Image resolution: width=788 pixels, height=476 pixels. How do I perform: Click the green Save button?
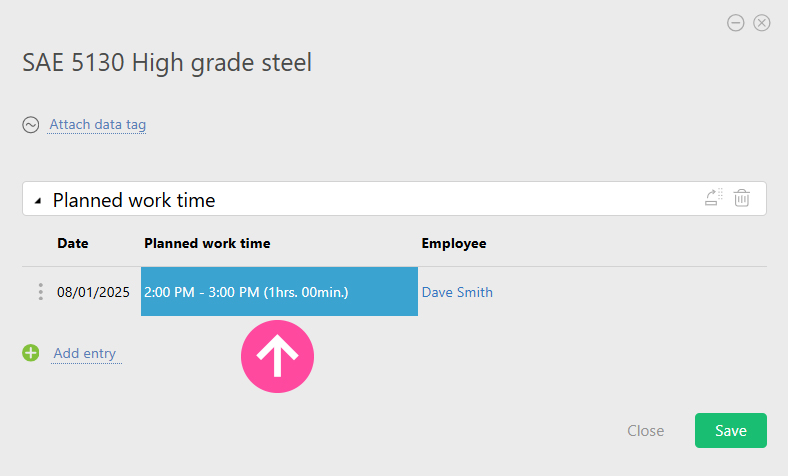731,430
